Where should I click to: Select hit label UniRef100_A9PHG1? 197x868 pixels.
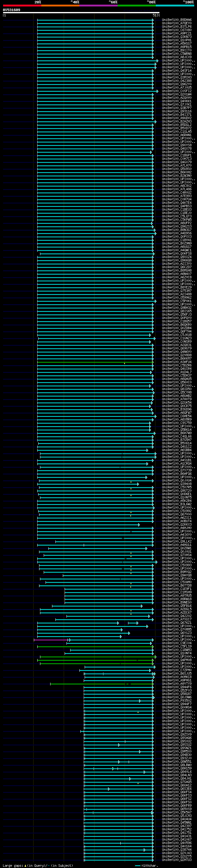176,680
